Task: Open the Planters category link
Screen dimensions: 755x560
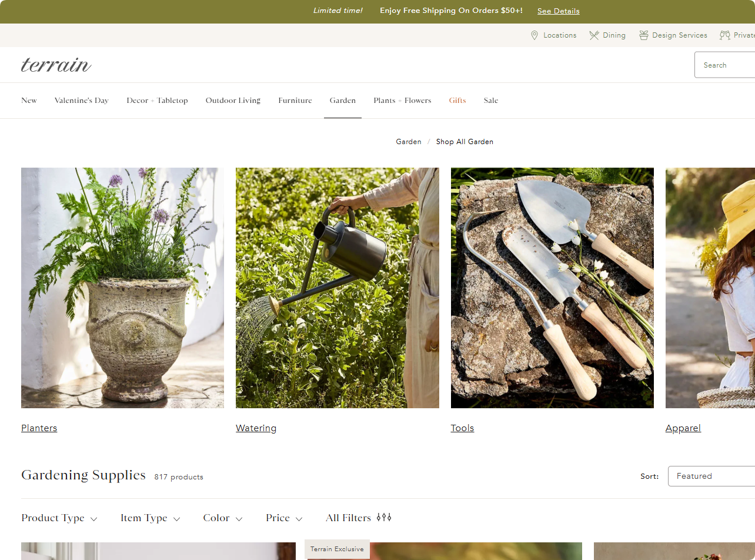Action: (39, 428)
